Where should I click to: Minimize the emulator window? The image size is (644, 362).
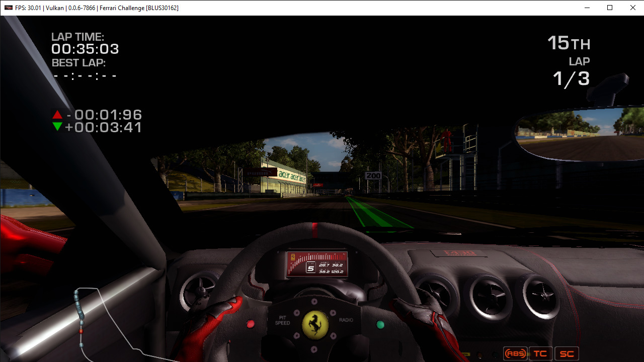click(587, 8)
